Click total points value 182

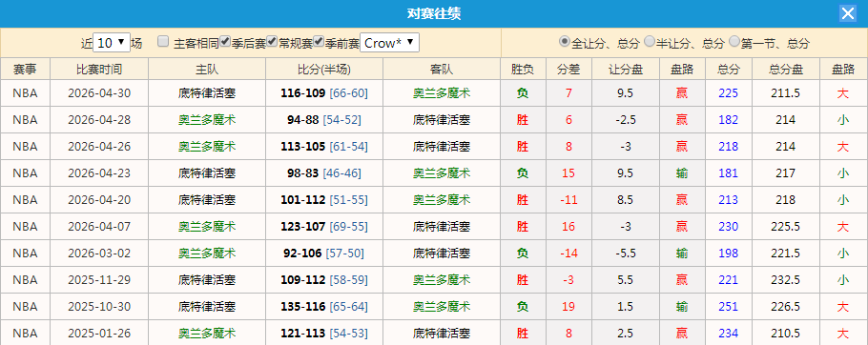tap(729, 119)
